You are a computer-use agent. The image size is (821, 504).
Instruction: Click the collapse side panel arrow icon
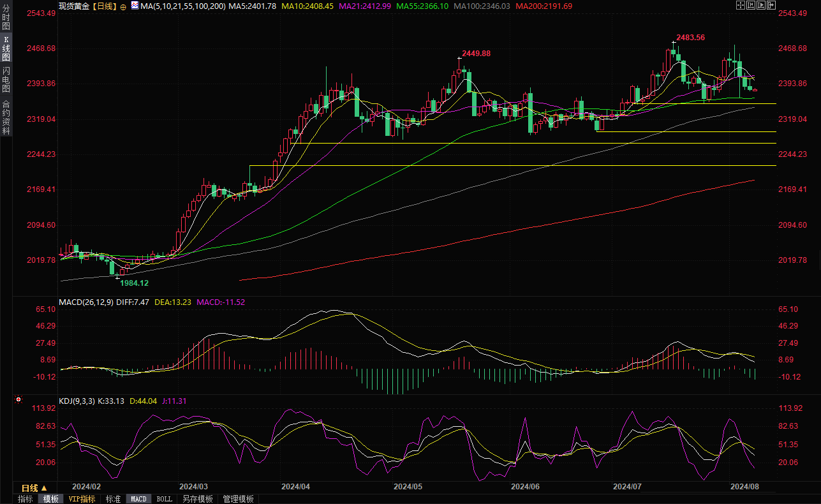tap(773, 5)
